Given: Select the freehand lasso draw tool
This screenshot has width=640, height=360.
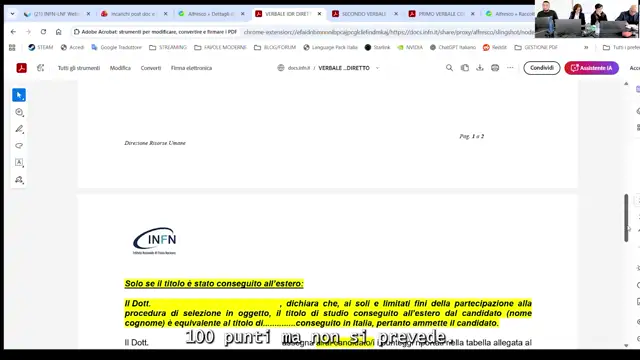Looking at the screenshot, I should click(x=19, y=146).
